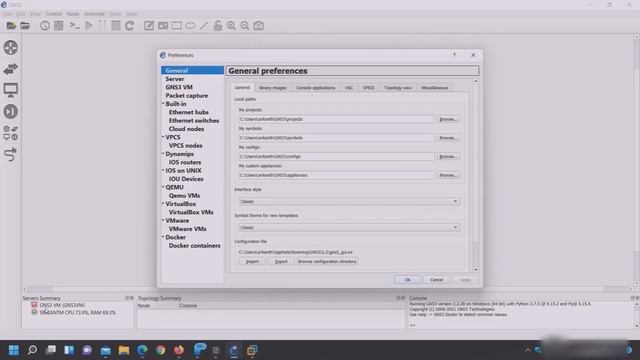640x360 pixels.
Task: Click the Preferences vertical scrollbar
Action: point(476,176)
